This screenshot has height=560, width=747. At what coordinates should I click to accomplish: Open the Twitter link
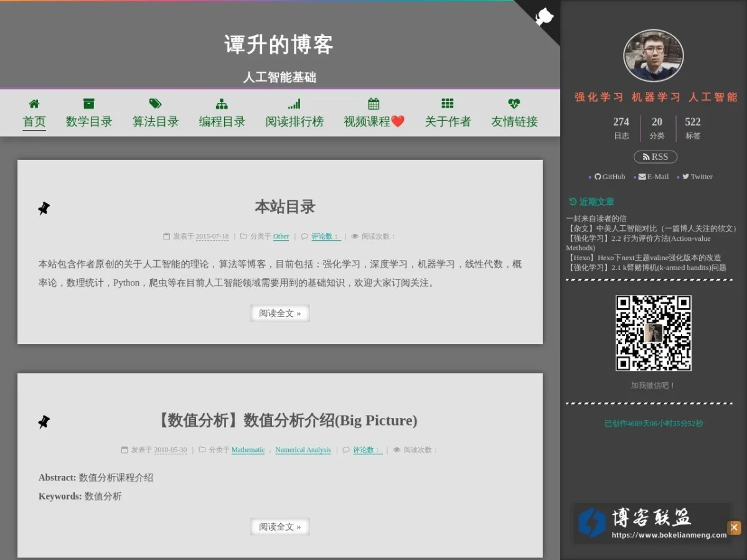(x=697, y=177)
